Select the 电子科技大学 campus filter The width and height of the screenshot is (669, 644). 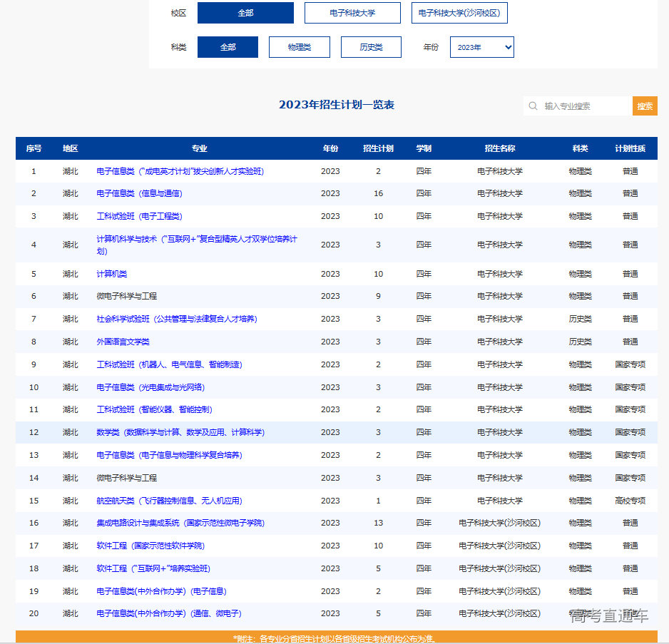pyautogui.click(x=352, y=13)
